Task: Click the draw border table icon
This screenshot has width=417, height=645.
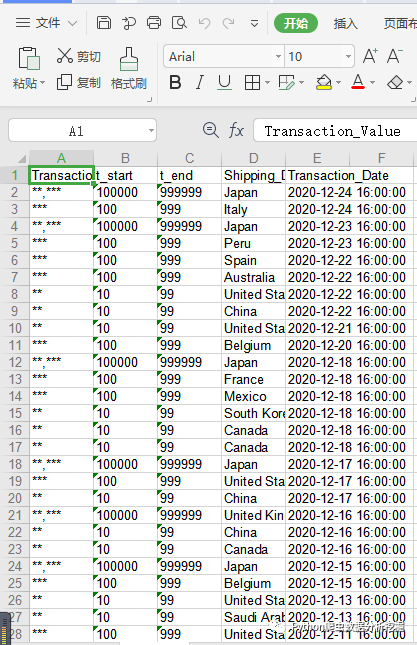Action: tap(287, 83)
